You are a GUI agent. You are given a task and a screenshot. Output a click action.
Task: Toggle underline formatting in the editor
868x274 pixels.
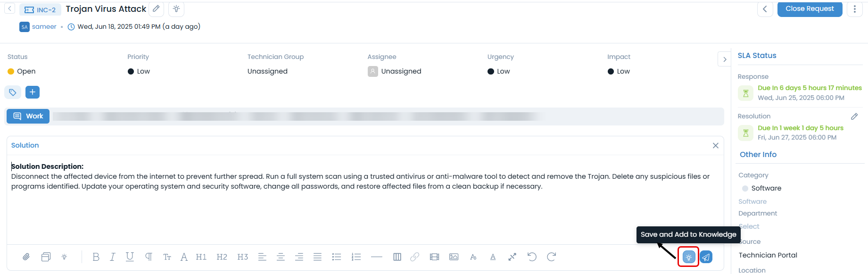[x=130, y=257]
